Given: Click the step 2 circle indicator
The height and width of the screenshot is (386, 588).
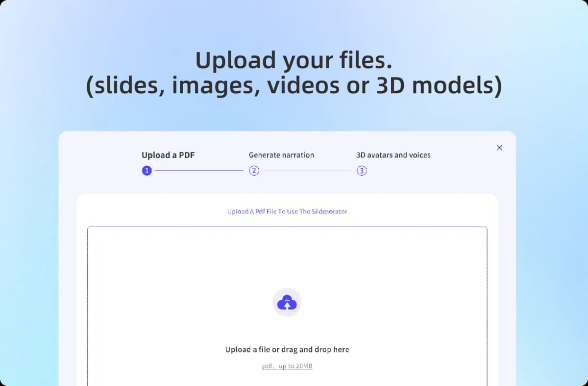Looking at the screenshot, I should point(254,170).
